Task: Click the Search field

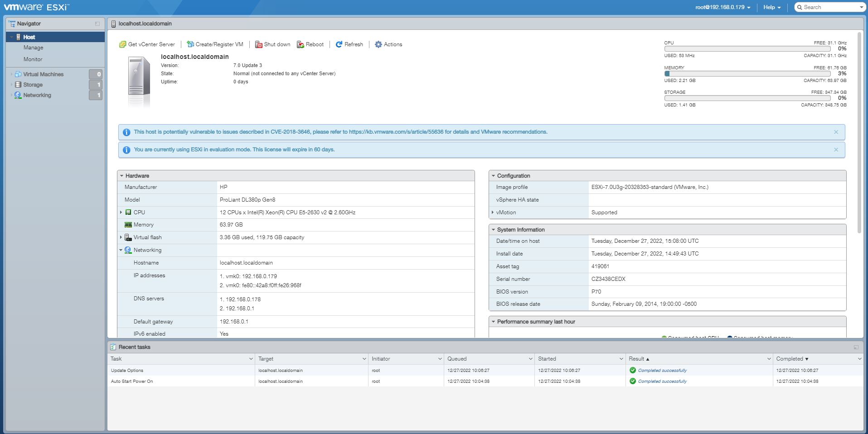Action: pos(829,7)
